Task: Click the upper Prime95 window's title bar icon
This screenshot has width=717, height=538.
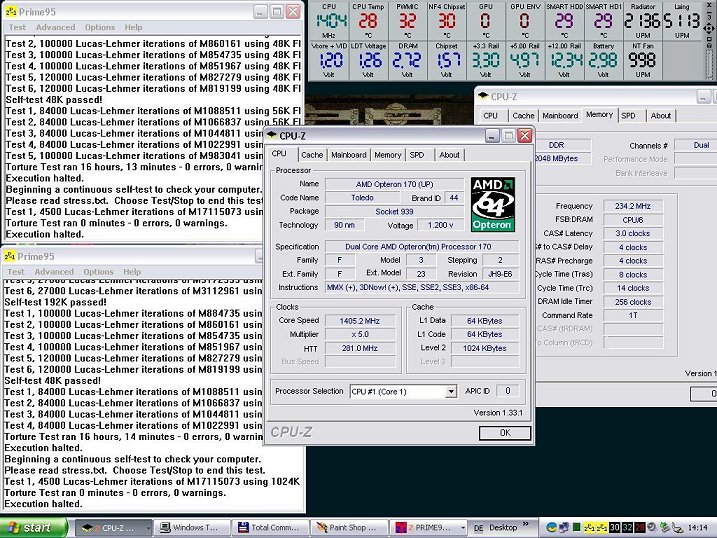Action: [x=11, y=12]
